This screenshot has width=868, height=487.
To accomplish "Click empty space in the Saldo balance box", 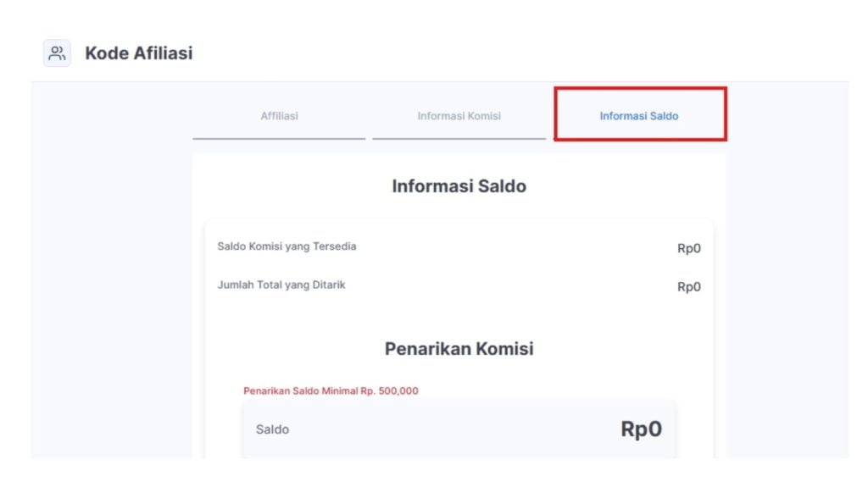I will pos(454,429).
